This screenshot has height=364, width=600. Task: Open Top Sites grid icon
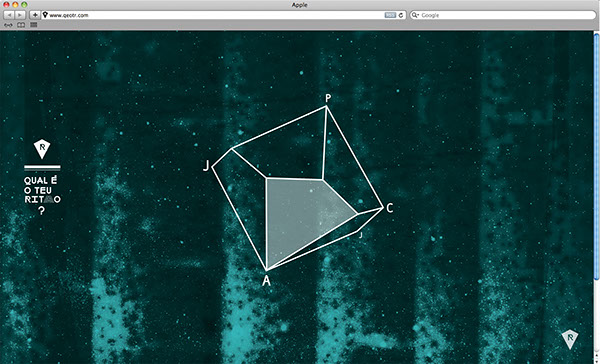tap(34, 25)
